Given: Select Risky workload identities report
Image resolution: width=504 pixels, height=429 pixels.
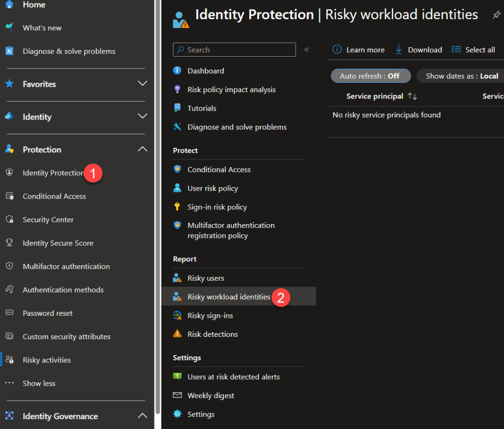Looking at the screenshot, I should [x=238, y=296].
